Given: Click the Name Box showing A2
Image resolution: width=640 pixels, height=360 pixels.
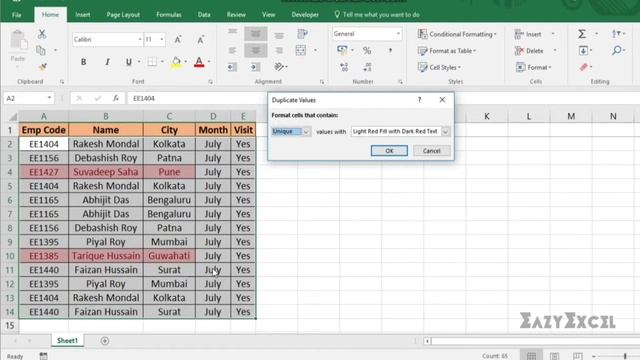Looking at the screenshot, I should coord(29,98).
